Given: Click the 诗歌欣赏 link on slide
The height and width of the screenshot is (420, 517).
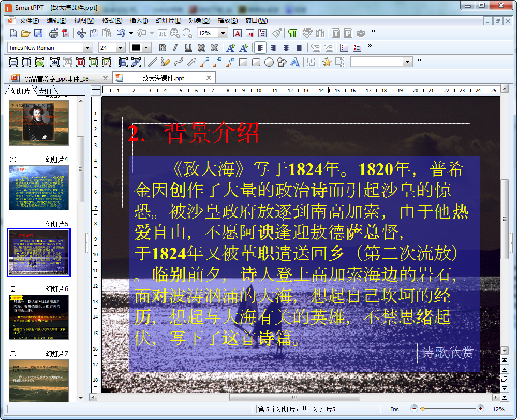Looking at the screenshot, I should pyautogui.click(x=448, y=353).
